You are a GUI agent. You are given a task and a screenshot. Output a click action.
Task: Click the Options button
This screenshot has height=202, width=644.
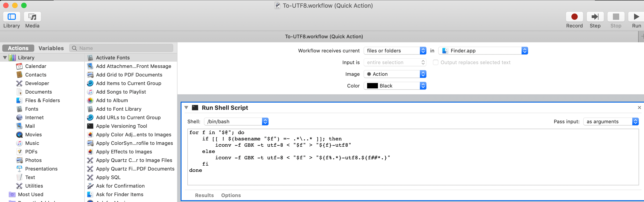(x=231, y=195)
